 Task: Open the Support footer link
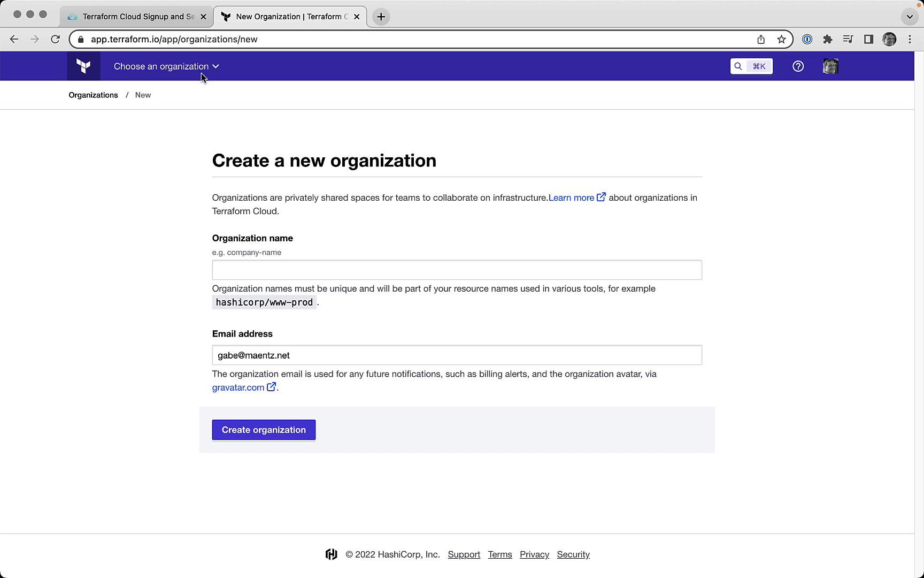coord(464,554)
